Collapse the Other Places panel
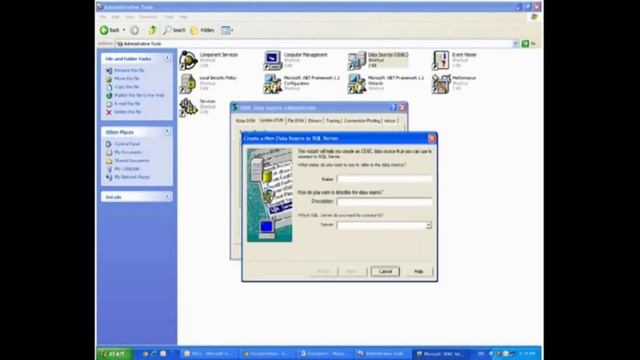 coord(167,132)
